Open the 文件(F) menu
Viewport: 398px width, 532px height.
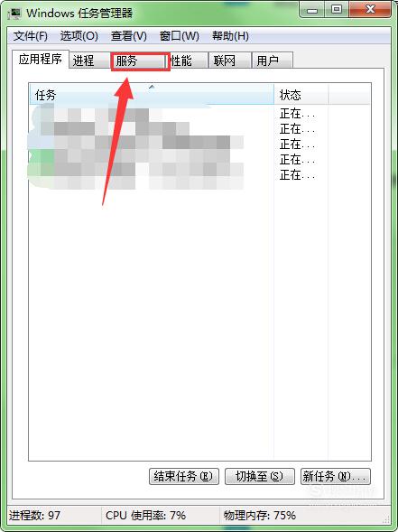pos(31,36)
